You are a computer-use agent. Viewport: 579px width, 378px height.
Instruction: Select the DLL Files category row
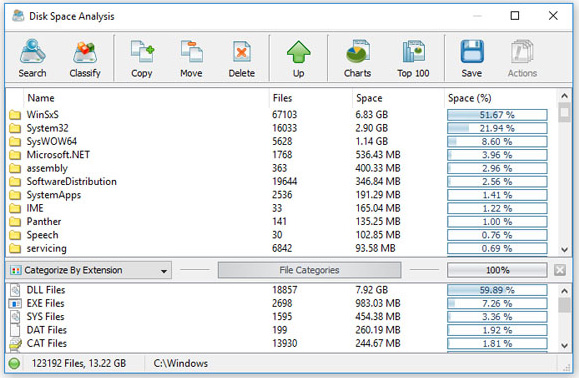coord(280,290)
